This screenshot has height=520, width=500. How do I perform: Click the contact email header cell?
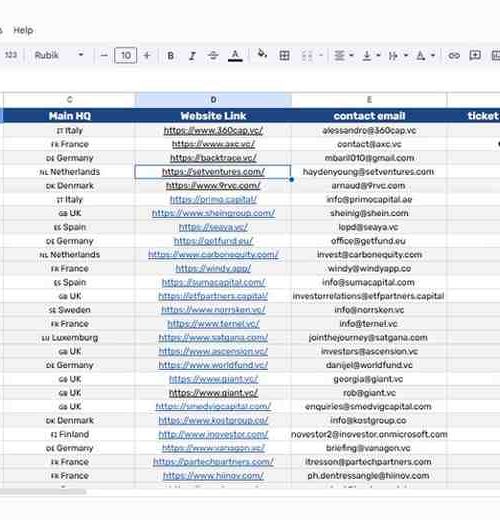369,116
